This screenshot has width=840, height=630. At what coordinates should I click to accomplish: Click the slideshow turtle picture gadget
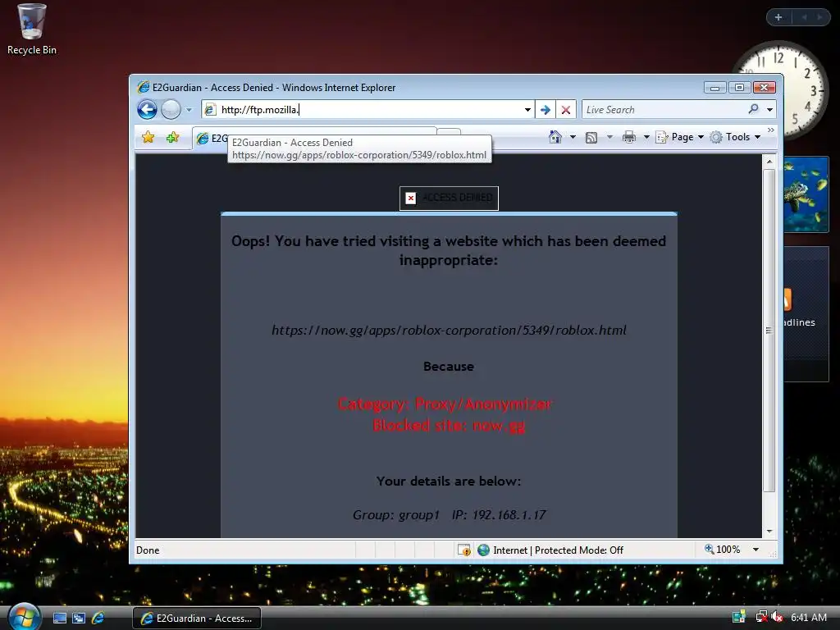(x=806, y=194)
